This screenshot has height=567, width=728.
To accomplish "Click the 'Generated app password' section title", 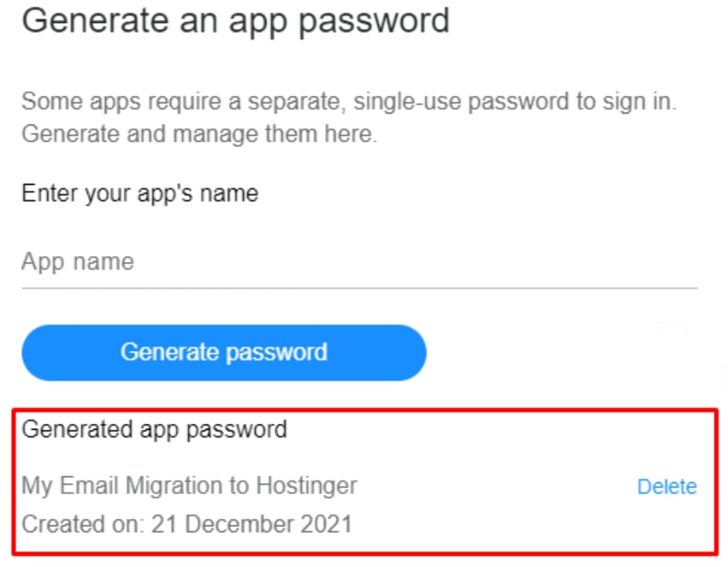I will 154,429.
